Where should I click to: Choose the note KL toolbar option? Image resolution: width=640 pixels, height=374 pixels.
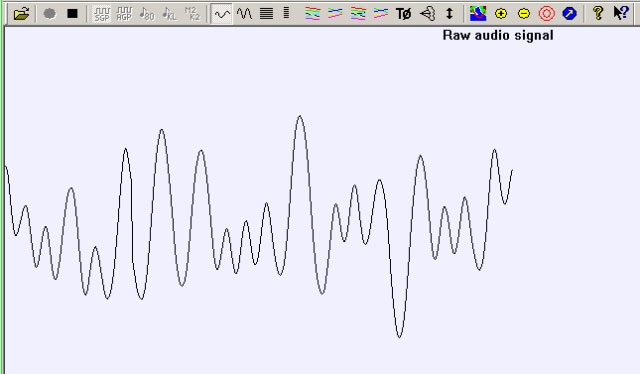tap(169, 14)
